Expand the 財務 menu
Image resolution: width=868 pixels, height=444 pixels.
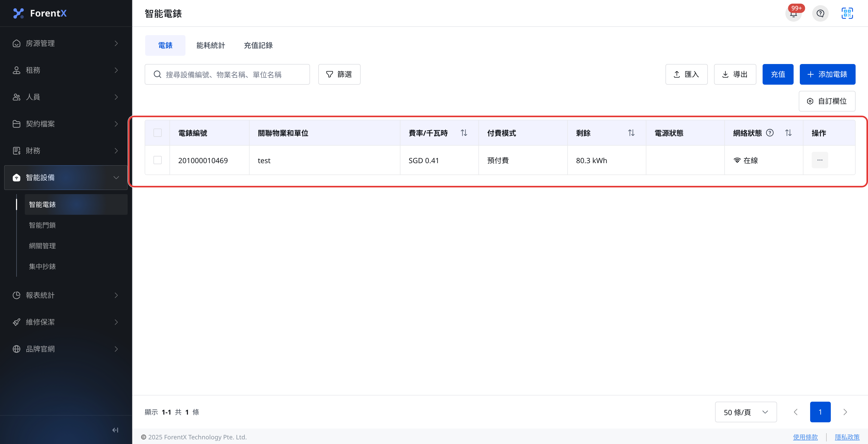[x=66, y=150]
